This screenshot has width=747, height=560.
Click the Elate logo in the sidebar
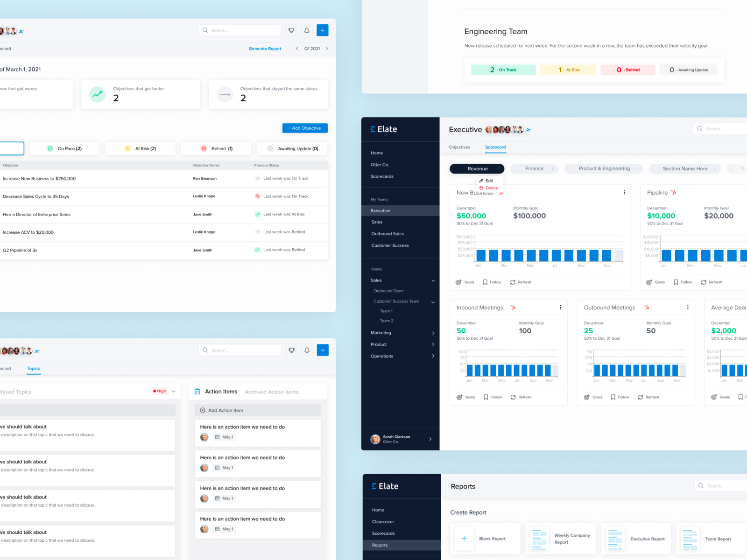coord(383,129)
